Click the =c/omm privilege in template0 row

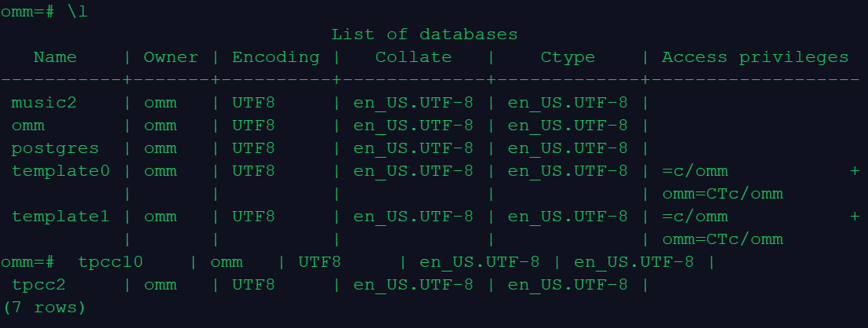695,171
